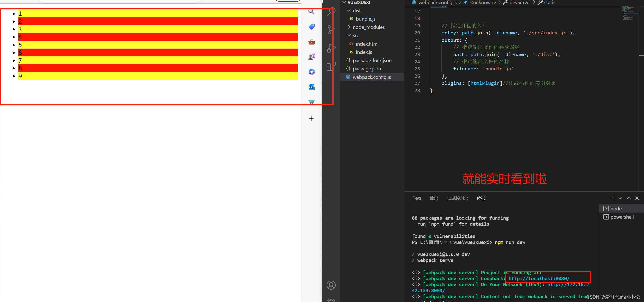The image size is (644, 302).
Task: Open the new terminal dropdown arrow
Action: point(620,198)
